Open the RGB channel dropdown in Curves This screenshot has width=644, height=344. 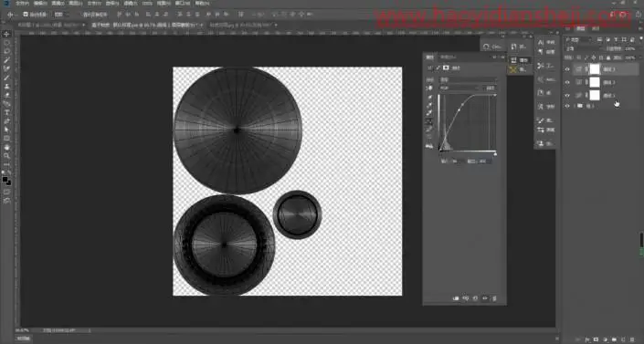pyautogui.click(x=459, y=88)
